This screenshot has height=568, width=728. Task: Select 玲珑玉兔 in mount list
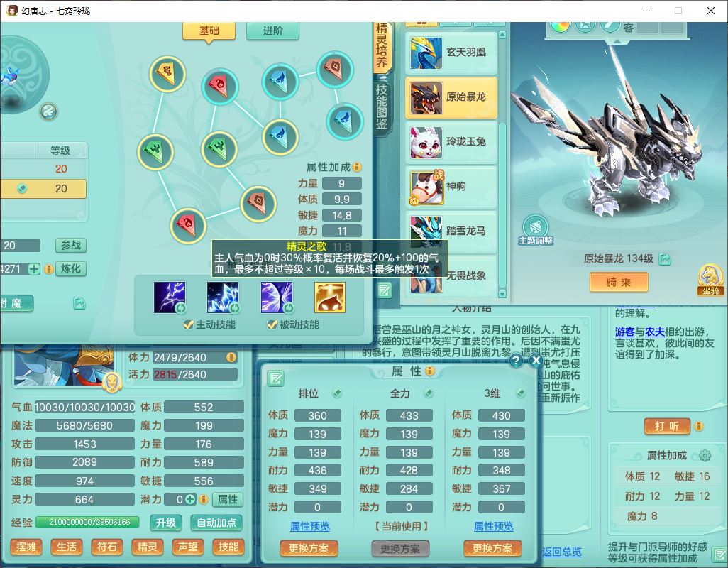[451, 142]
